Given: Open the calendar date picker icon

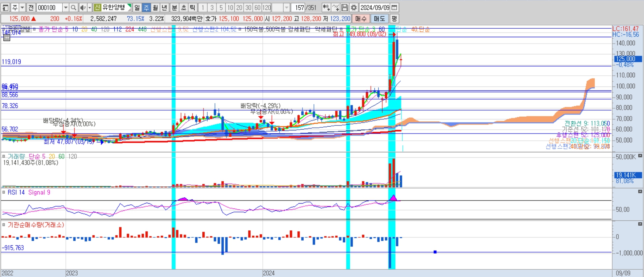Looking at the screenshot, I should (395, 7).
